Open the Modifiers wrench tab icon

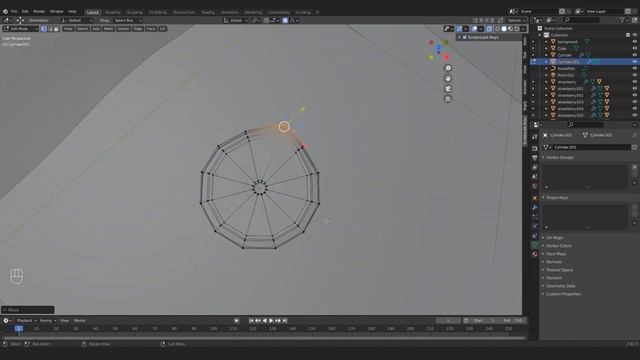click(535, 207)
